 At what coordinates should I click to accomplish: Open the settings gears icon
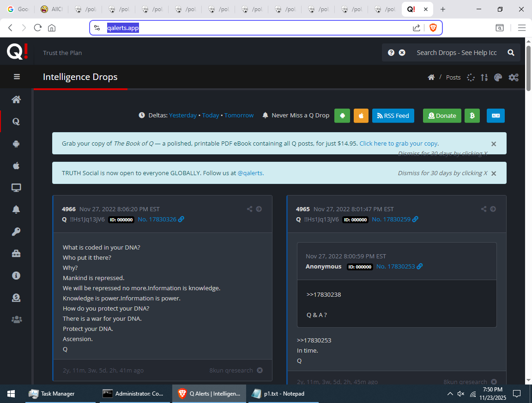tap(514, 77)
